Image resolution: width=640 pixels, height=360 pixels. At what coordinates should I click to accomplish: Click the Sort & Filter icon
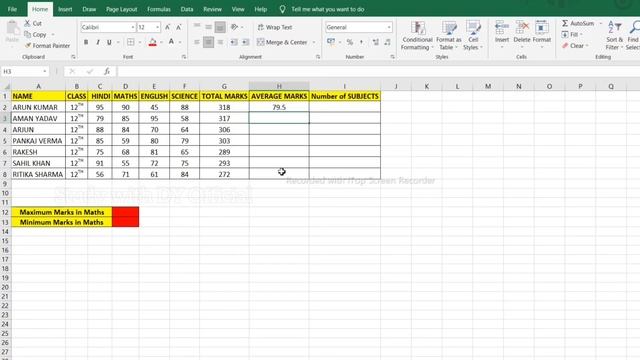[614, 28]
